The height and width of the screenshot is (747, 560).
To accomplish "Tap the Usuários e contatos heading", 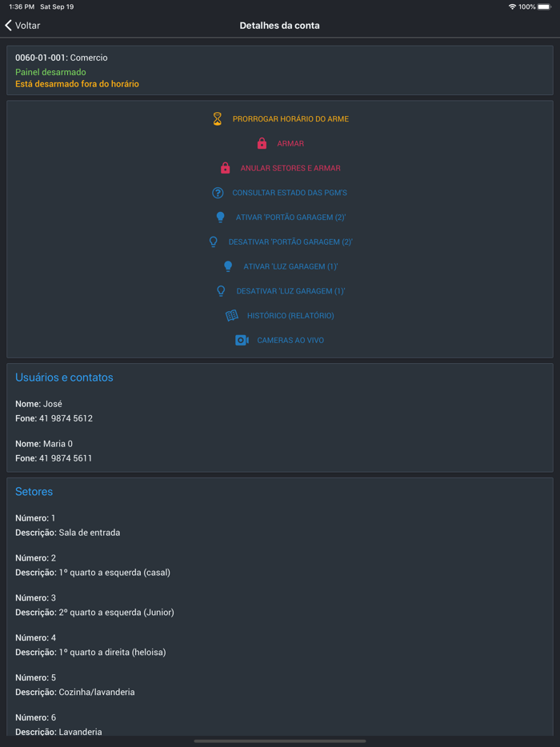I will tap(64, 377).
